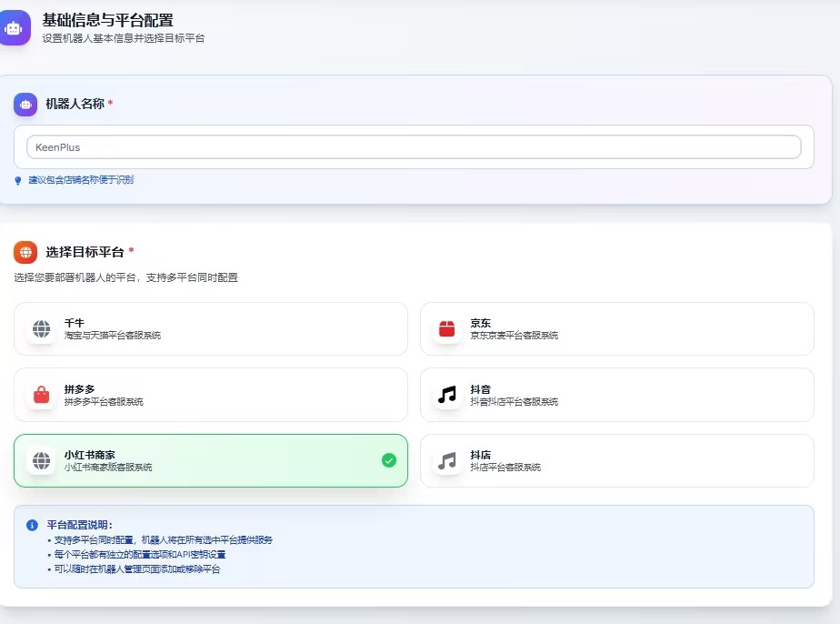Click the 平台配置说明 heading
840x624 pixels.
(x=80, y=525)
